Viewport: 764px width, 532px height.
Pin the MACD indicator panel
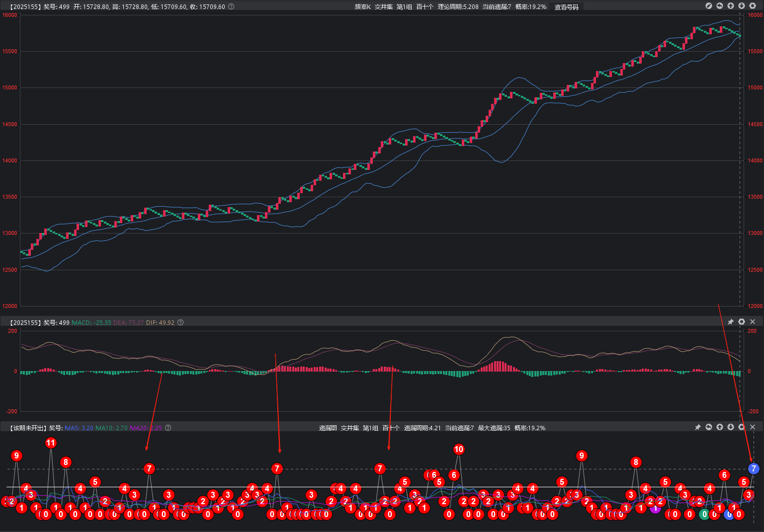[731, 322]
